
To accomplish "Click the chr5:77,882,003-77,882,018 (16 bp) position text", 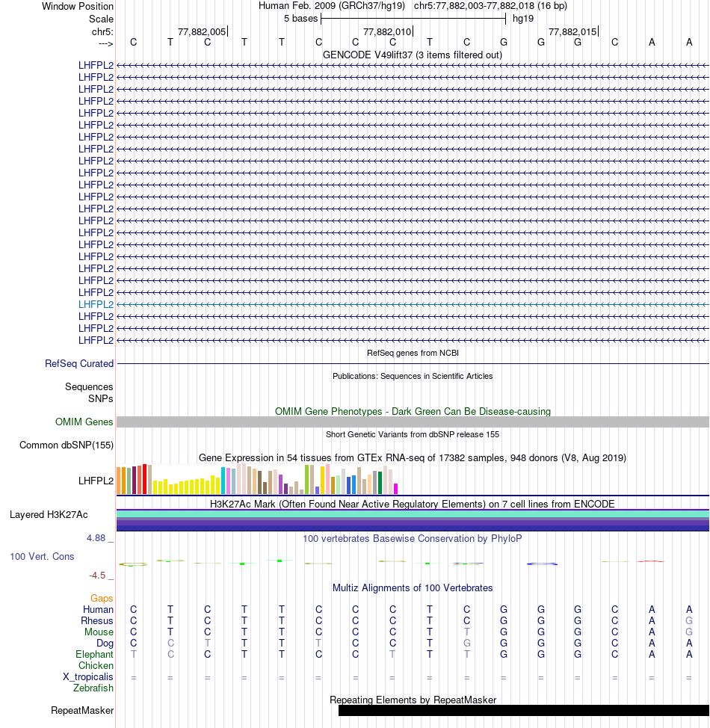I will click(490, 6).
